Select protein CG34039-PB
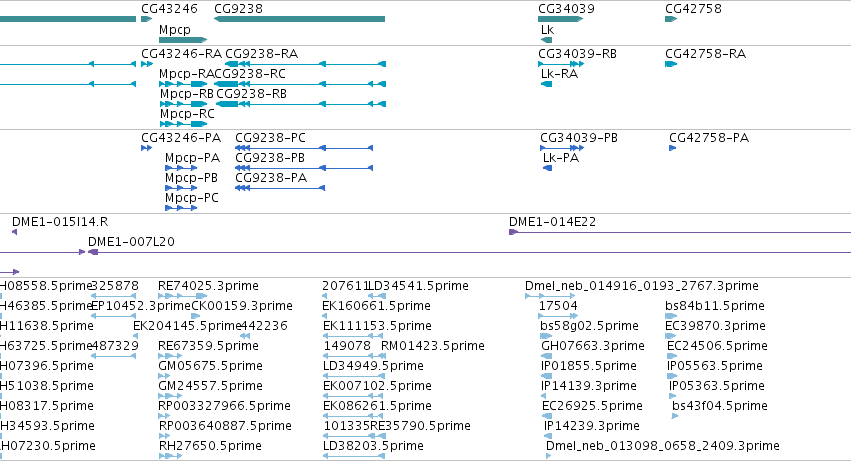This screenshot has height=461, width=851. point(579,138)
